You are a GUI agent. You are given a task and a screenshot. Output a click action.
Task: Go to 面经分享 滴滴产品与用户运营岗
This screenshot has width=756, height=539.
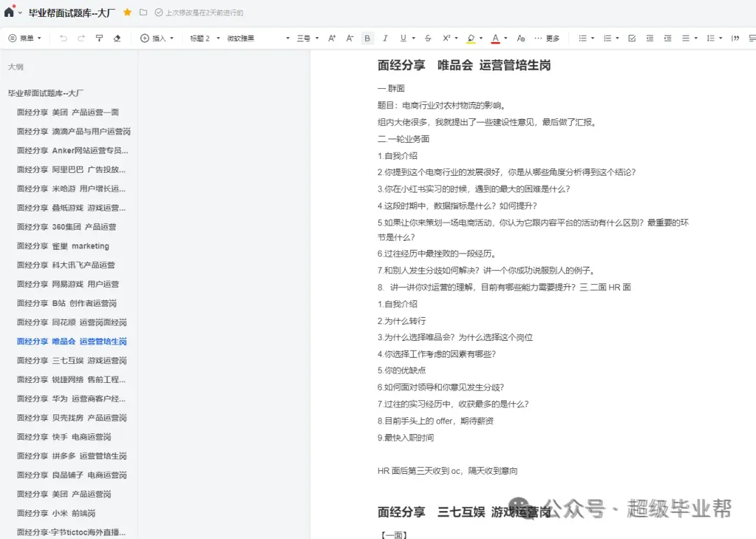click(x=73, y=132)
